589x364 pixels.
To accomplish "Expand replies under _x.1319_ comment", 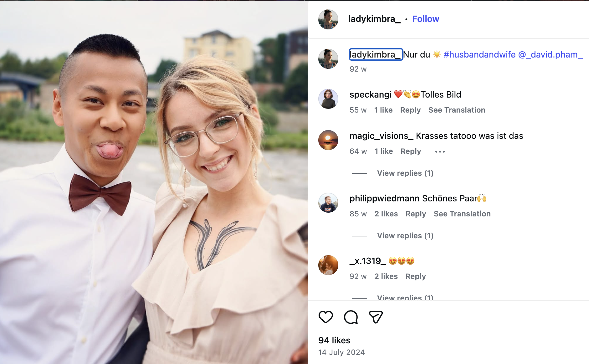I will [x=405, y=297].
